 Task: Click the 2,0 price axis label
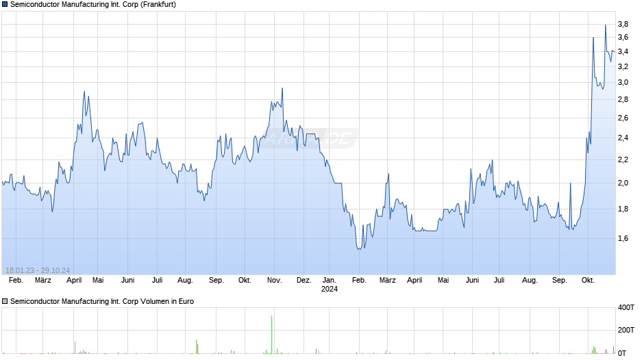(x=623, y=183)
